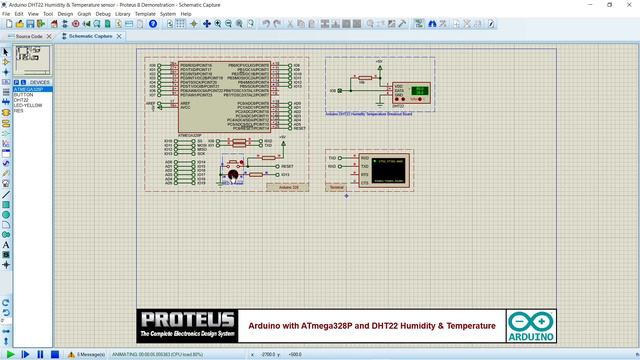Open project using the folder icon
The height and width of the screenshot is (360, 640).
tap(20, 24)
